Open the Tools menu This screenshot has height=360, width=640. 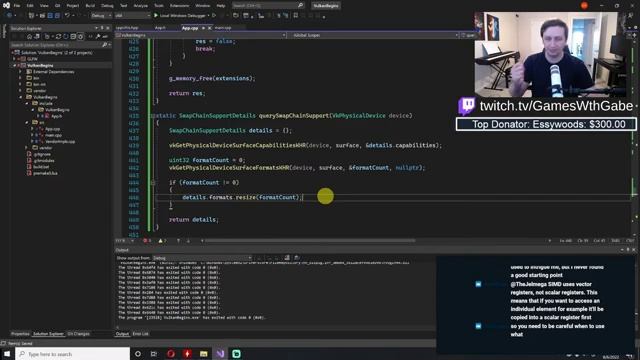[x=159, y=6]
